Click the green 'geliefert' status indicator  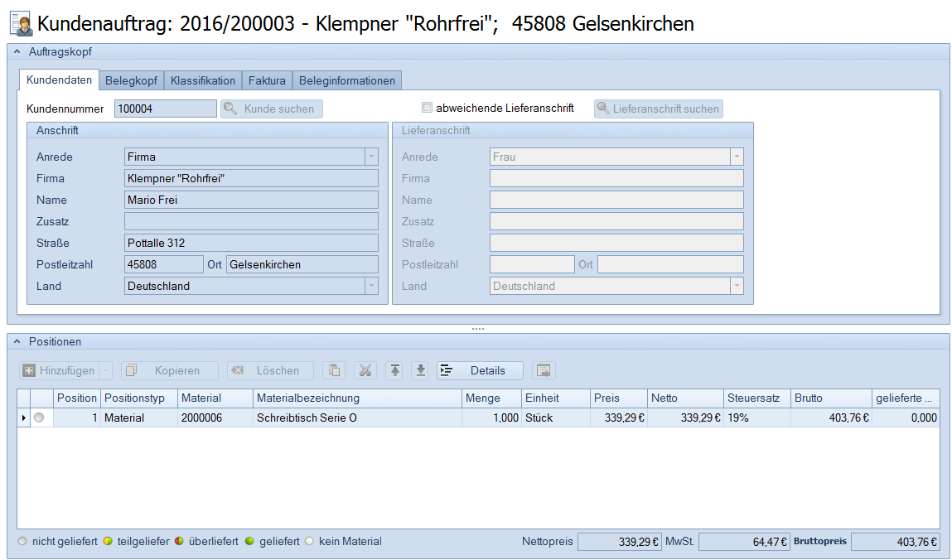pos(249,542)
